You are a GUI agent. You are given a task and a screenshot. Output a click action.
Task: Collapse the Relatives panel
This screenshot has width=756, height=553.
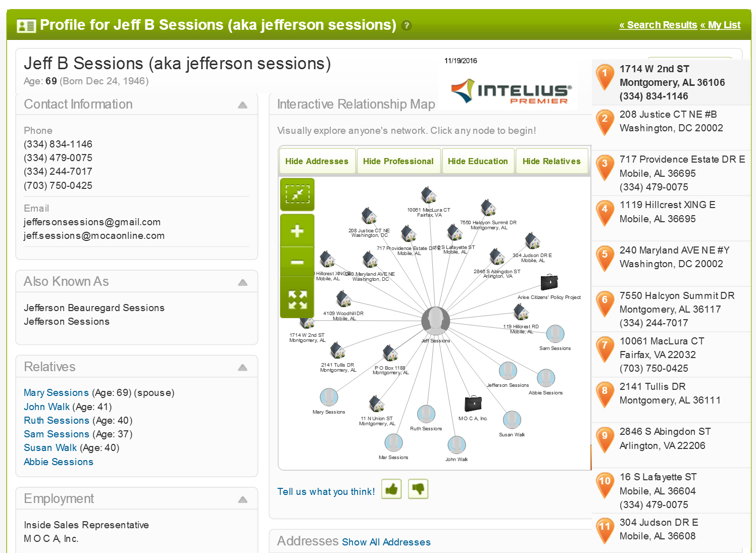pos(242,368)
